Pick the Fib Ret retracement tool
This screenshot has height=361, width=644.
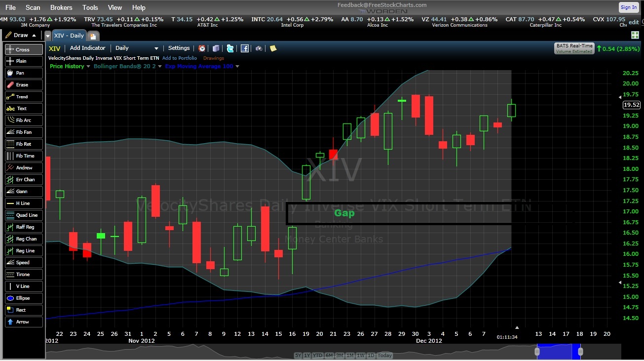[24, 144]
